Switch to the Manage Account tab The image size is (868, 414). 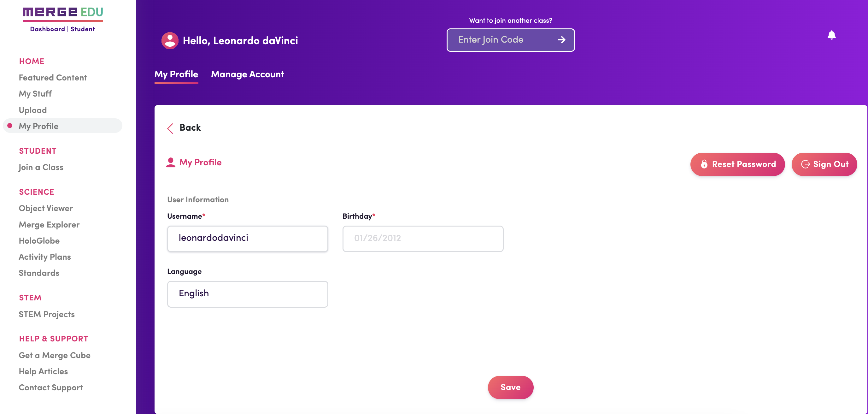(247, 74)
